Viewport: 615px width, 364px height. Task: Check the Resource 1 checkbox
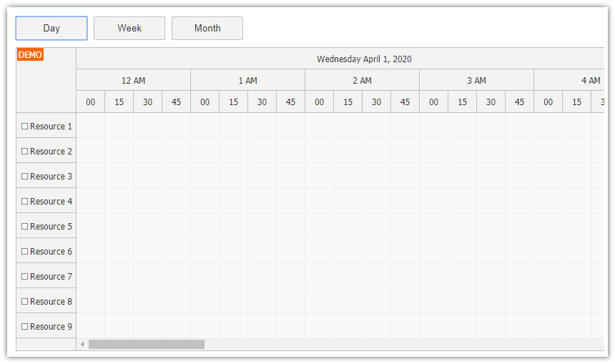point(25,127)
